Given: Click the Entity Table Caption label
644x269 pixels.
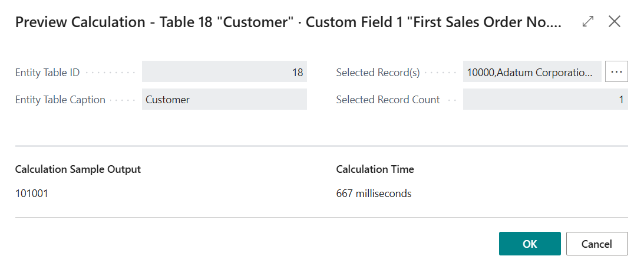Looking at the screenshot, I should pos(60,100).
